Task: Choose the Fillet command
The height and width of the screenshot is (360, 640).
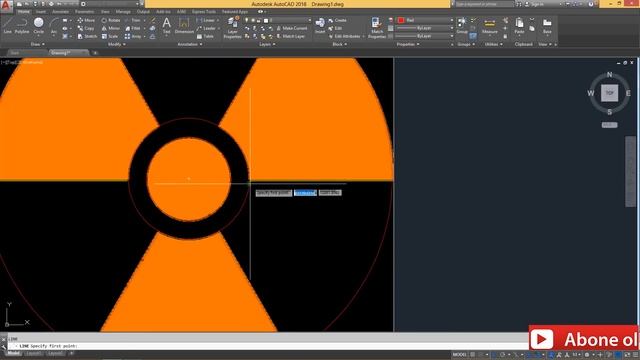Action: click(133, 28)
